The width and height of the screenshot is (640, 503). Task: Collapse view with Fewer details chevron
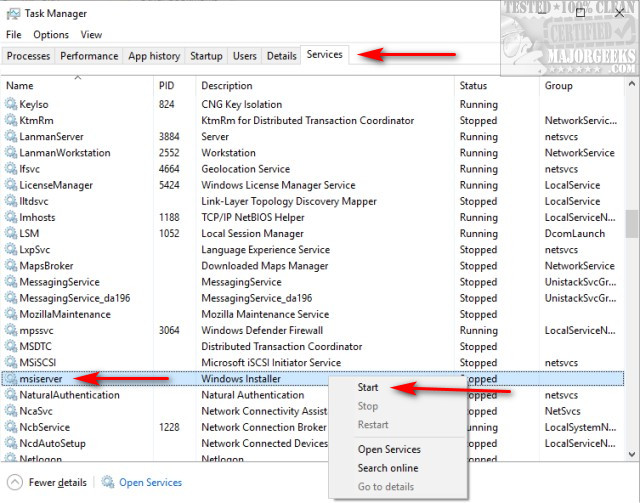tap(15, 482)
